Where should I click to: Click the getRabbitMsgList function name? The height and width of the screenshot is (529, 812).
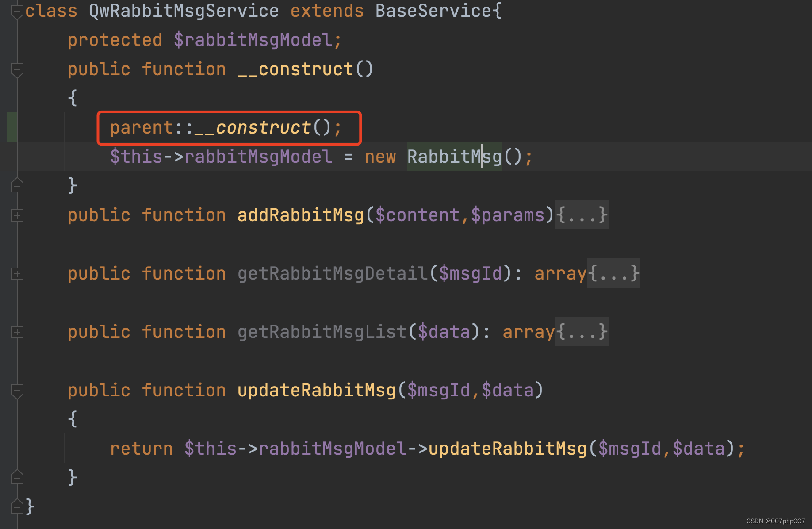click(x=322, y=332)
